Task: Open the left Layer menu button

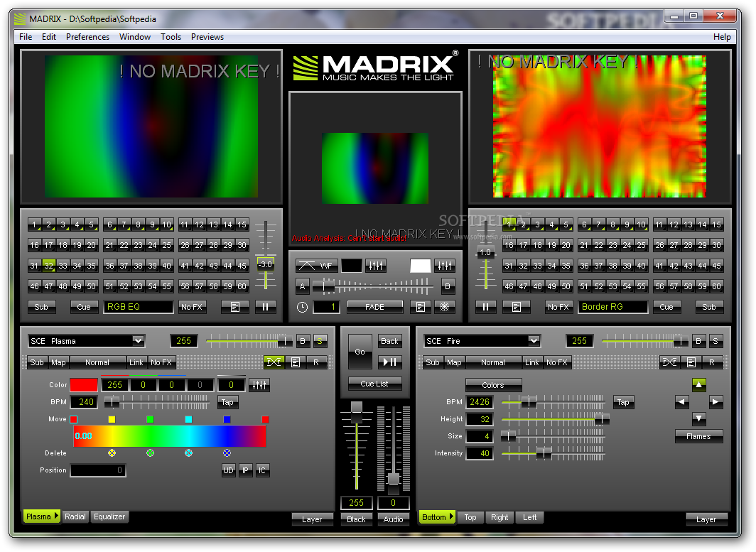Action: (x=313, y=519)
